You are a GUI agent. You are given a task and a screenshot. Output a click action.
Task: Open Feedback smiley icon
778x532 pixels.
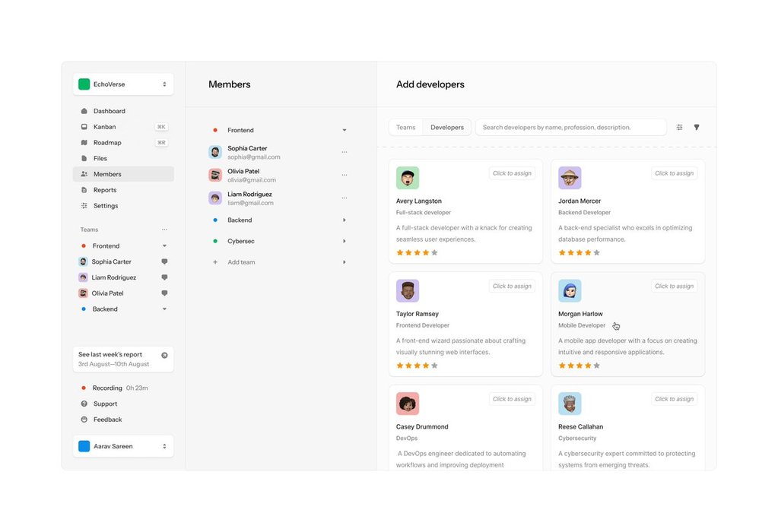click(x=84, y=420)
